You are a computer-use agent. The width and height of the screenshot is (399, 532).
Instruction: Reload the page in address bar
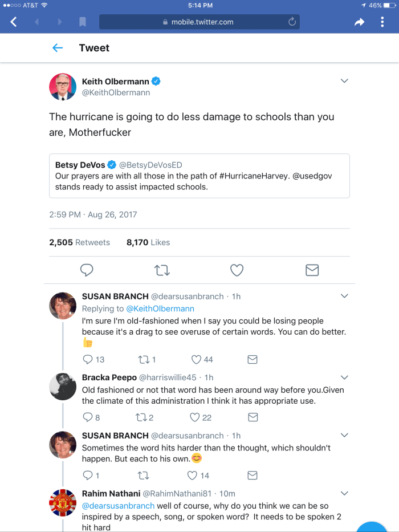click(292, 22)
